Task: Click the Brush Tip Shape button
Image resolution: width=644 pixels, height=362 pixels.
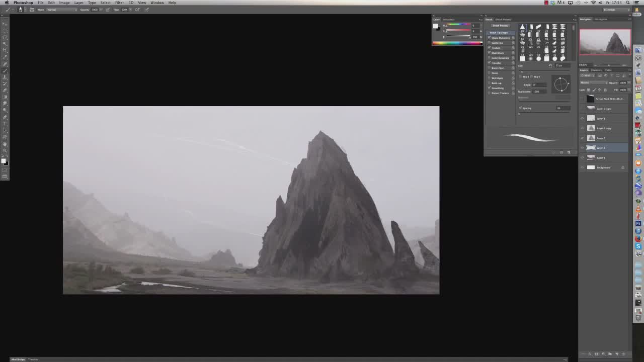Action: click(499, 33)
